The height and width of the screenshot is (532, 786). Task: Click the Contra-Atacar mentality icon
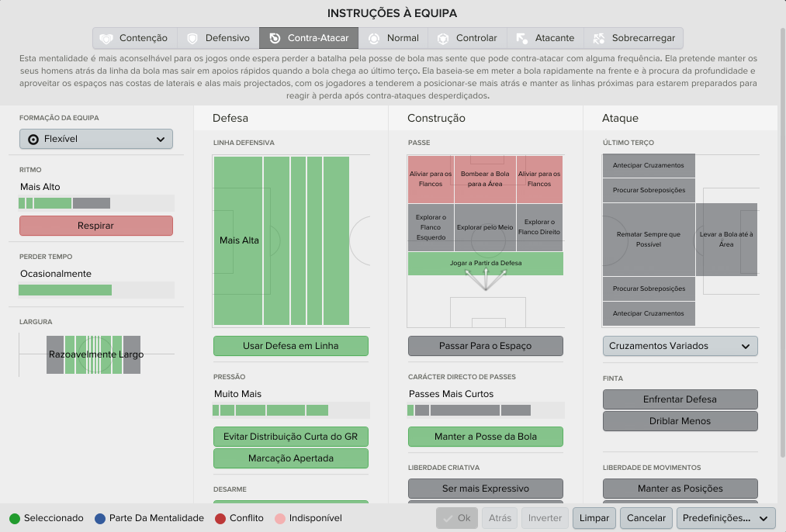click(x=275, y=38)
